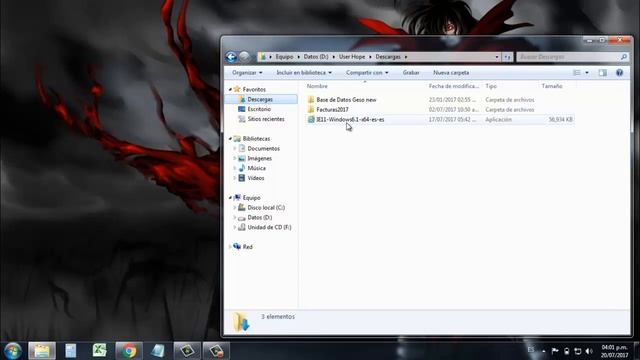Click Datos (D:) in the address breadcrumb
The width and height of the screenshot is (640, 360).
pos(316,57)
